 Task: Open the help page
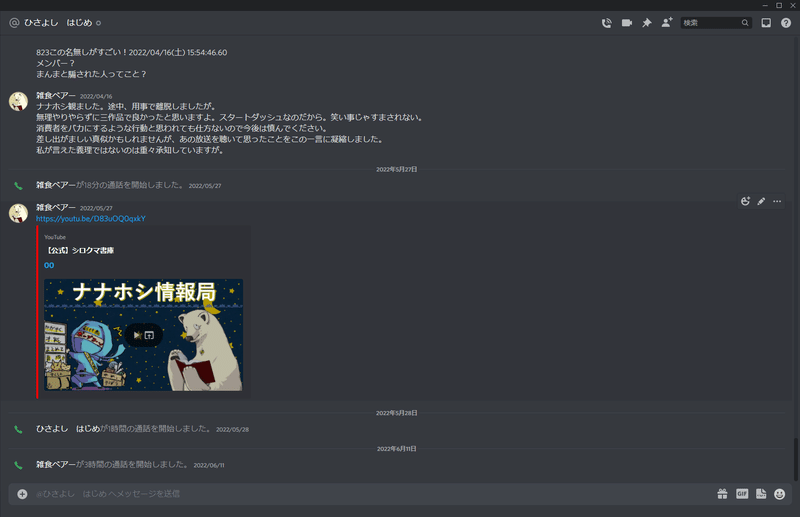click(786, 23)
